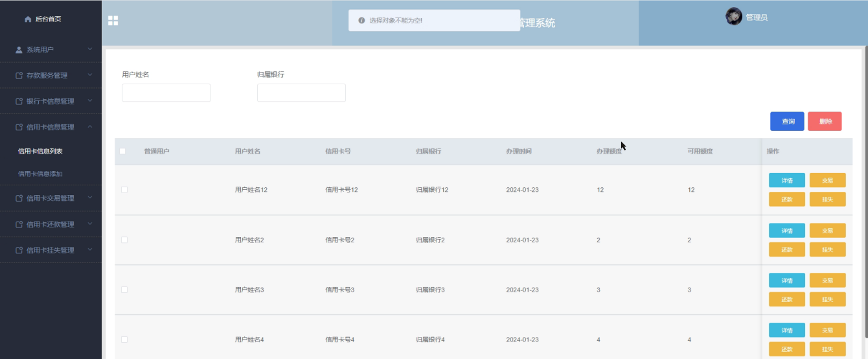Check the row checkbox for 用户姓名4
The image size is (868, 359).
tap(124, 340)
